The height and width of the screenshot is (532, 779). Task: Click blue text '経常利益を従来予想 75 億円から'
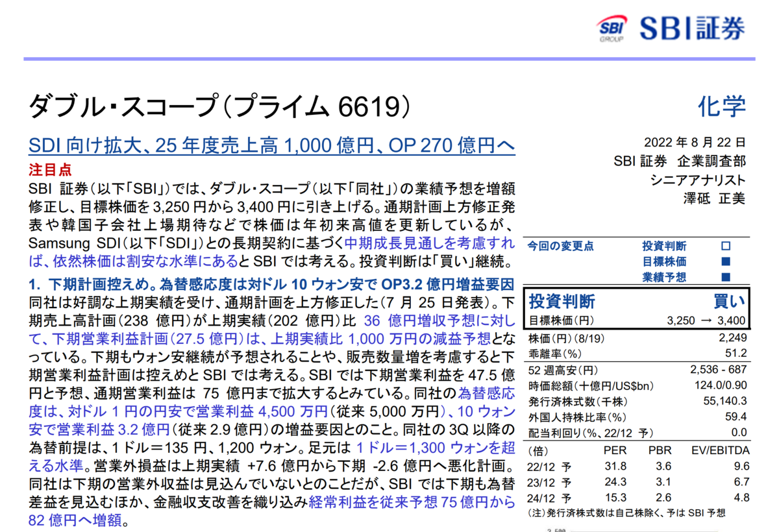coord(412,502)
